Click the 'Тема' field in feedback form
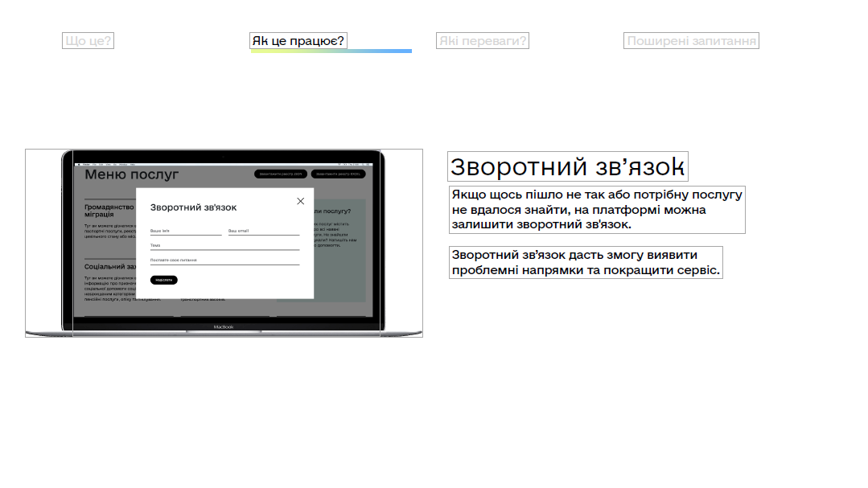 [x=224, y=246]
